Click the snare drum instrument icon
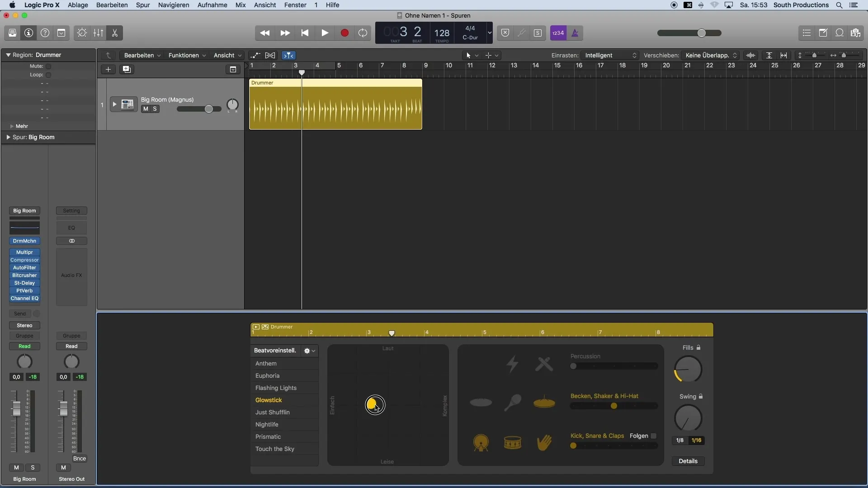Screen dimensions: 868x488 coord(512,442)
